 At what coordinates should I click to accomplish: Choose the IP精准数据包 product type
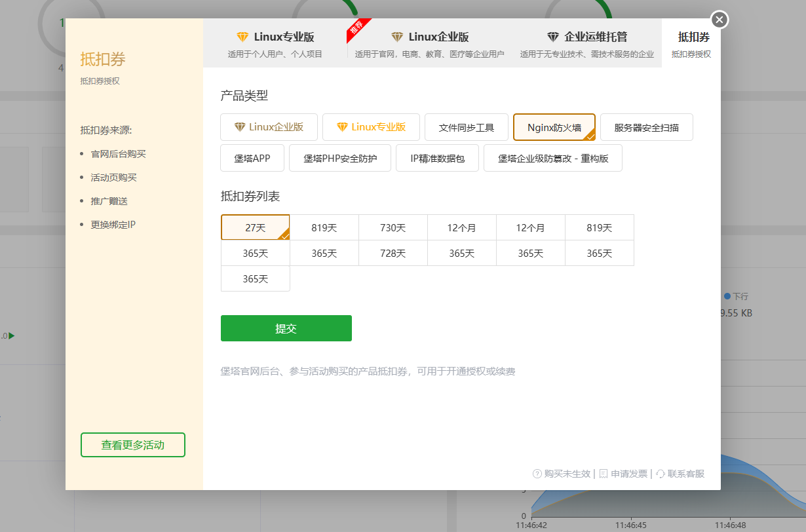437,158
